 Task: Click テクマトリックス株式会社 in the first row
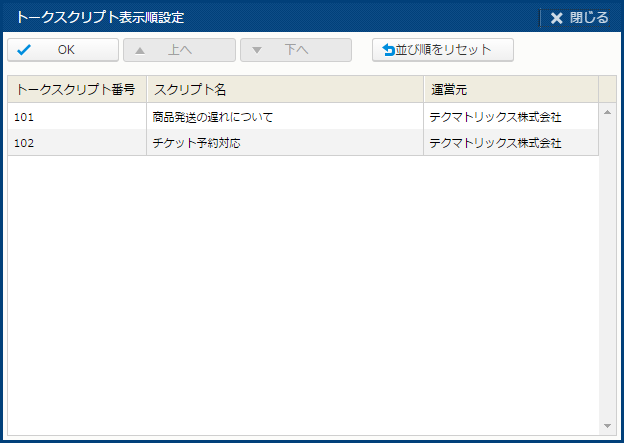pos(495,117)
